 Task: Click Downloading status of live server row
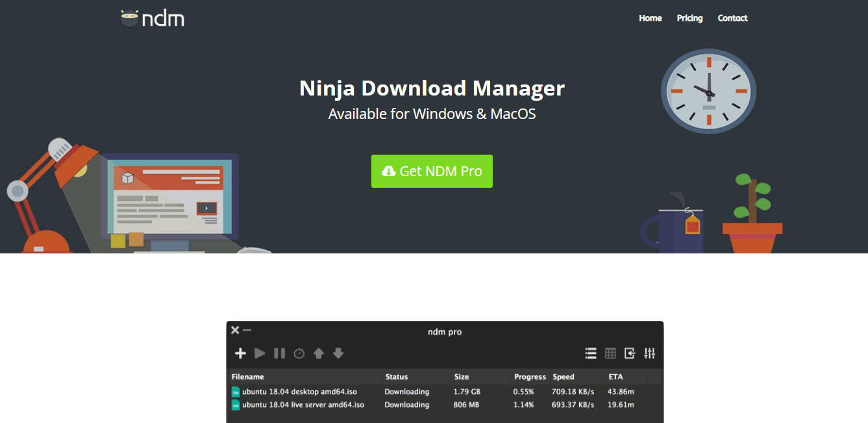pos(407,405)
